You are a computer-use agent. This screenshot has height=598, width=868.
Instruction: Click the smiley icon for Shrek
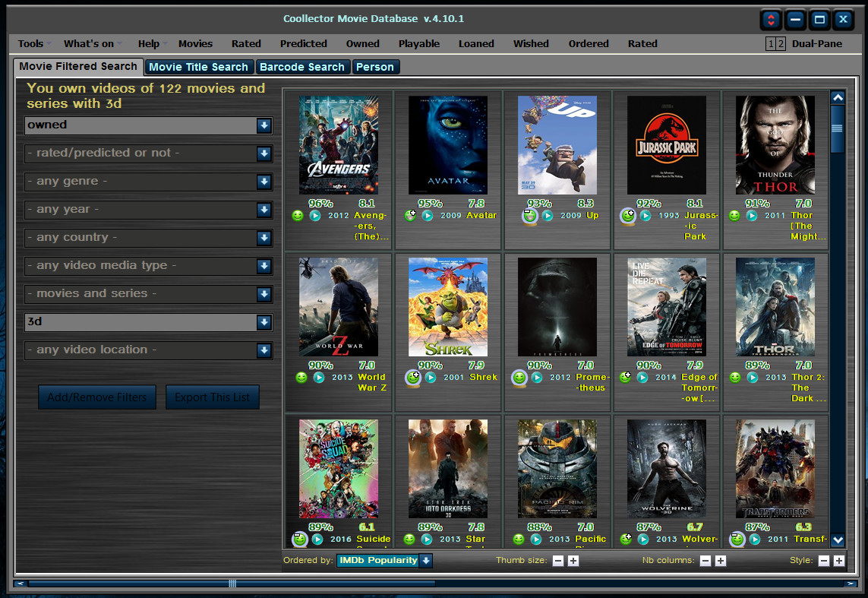point(413,378)
